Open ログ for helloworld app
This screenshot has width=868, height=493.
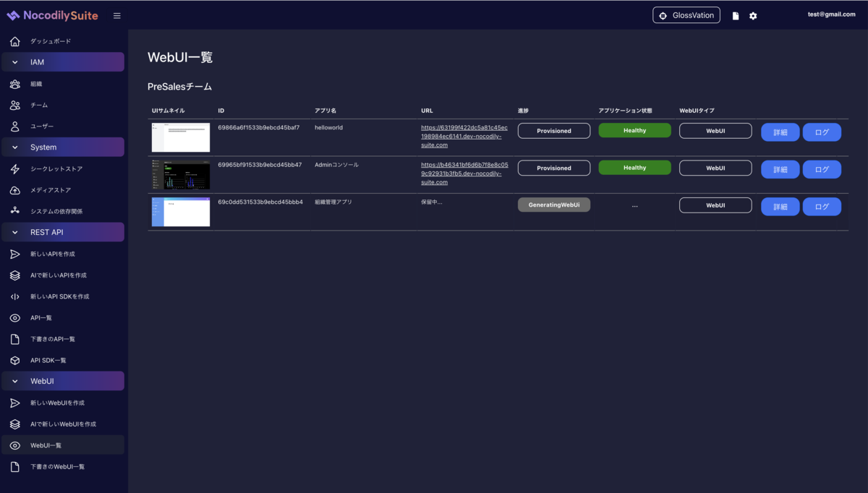[x=822, y=132]
